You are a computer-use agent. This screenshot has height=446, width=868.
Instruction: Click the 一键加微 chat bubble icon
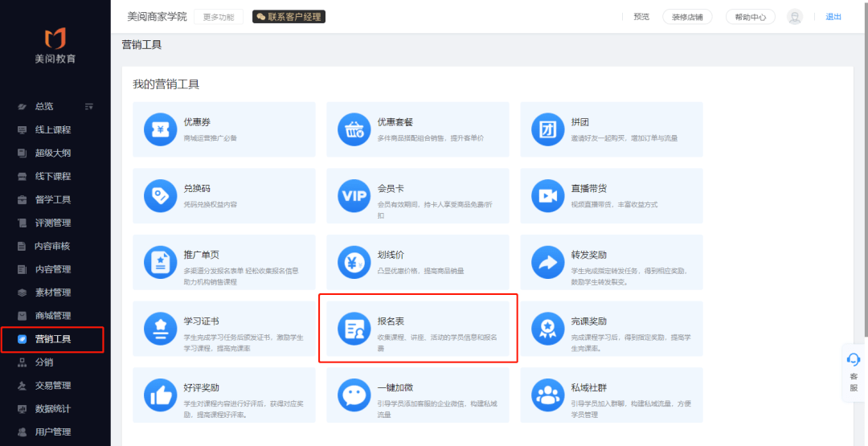tap(354, 395)
